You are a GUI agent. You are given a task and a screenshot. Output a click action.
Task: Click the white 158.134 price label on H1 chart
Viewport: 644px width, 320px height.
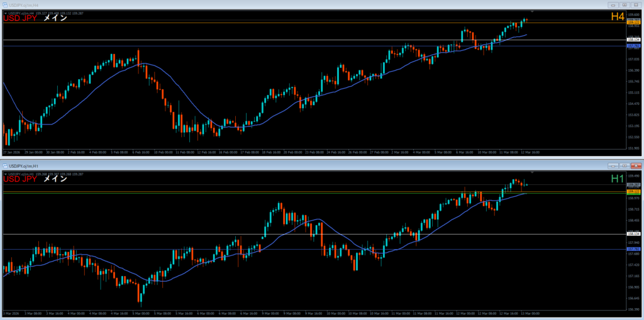point(633,234)
